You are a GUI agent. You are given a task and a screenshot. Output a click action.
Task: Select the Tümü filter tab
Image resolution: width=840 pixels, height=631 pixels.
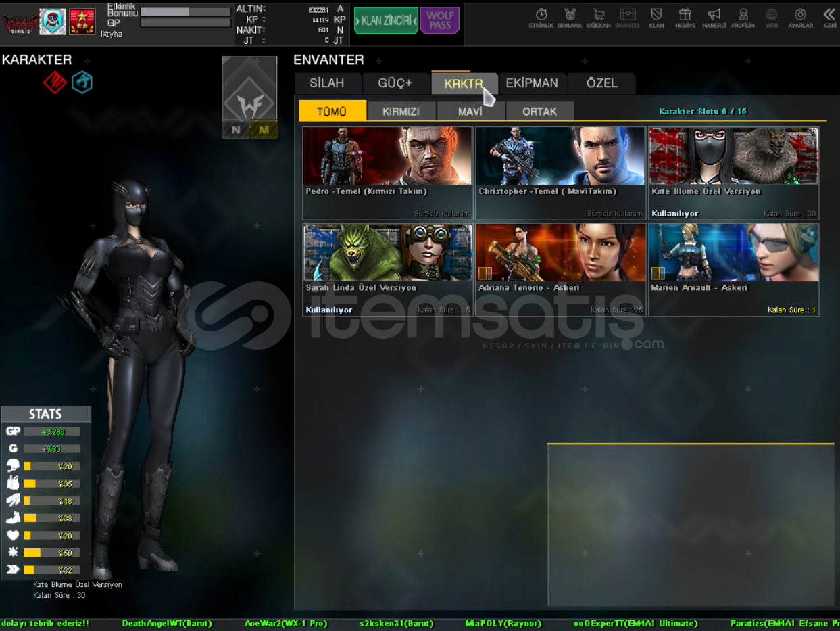click(x=332, y=111)
